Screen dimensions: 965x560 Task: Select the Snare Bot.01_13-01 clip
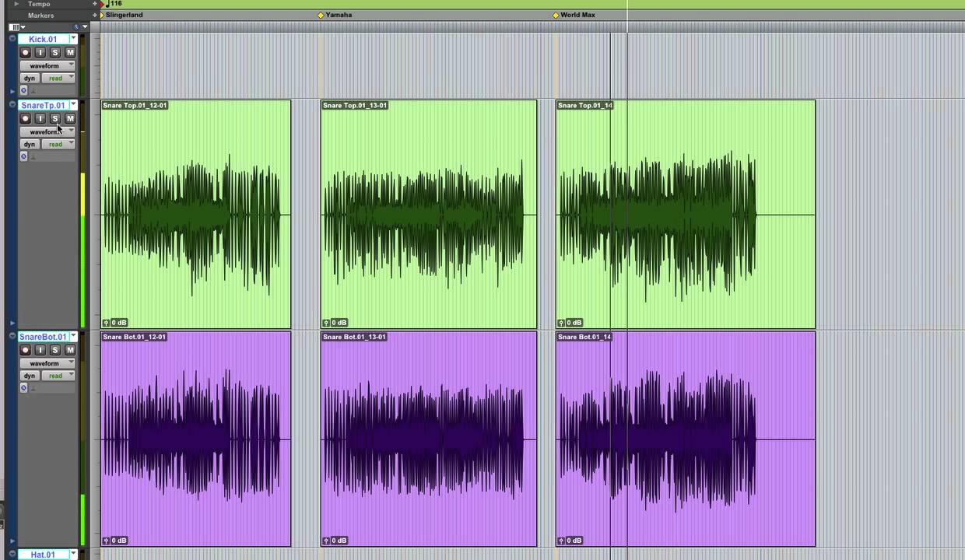(x=428, y=439)
